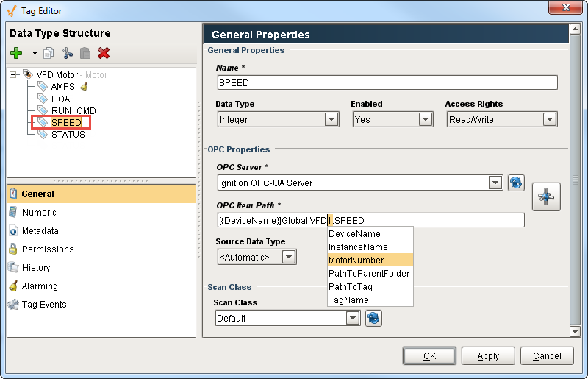Switch to the Alarming section
Viewport: 588px width, 379px height.
pos(40,286)
